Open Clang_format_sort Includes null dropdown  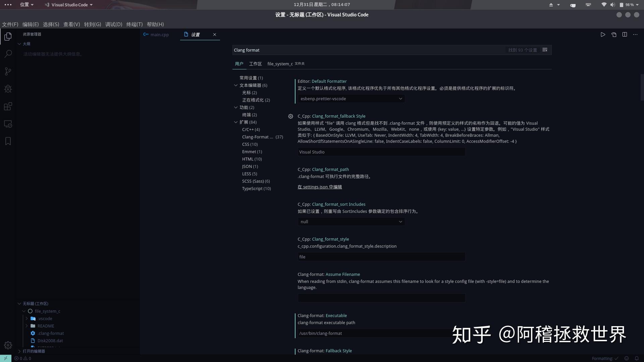(x=351, y=222)
